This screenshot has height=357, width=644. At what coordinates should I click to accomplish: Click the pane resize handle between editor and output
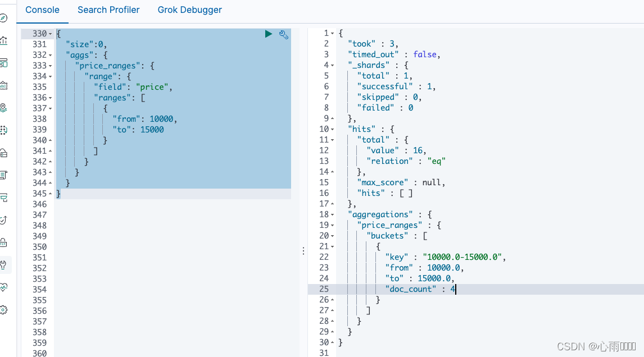(303, 251)
